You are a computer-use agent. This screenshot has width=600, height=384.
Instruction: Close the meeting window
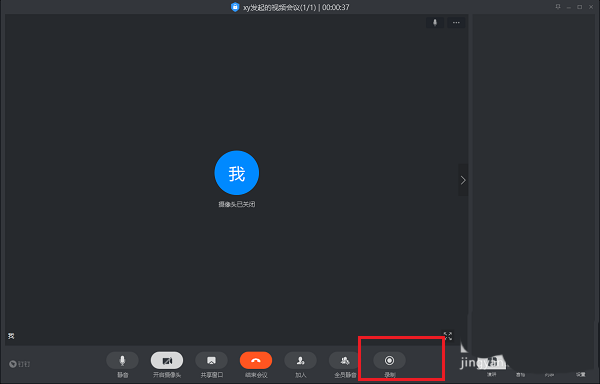tap(591, 7)
